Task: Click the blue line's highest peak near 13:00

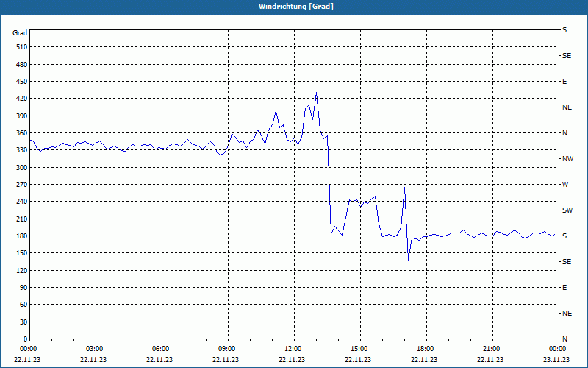Action: 316,93
